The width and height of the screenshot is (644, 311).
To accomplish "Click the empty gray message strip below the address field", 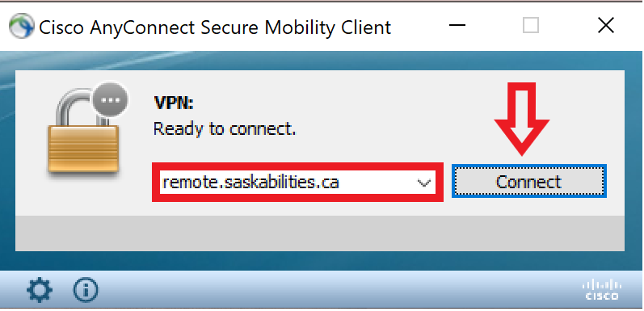I will [320, 233].
